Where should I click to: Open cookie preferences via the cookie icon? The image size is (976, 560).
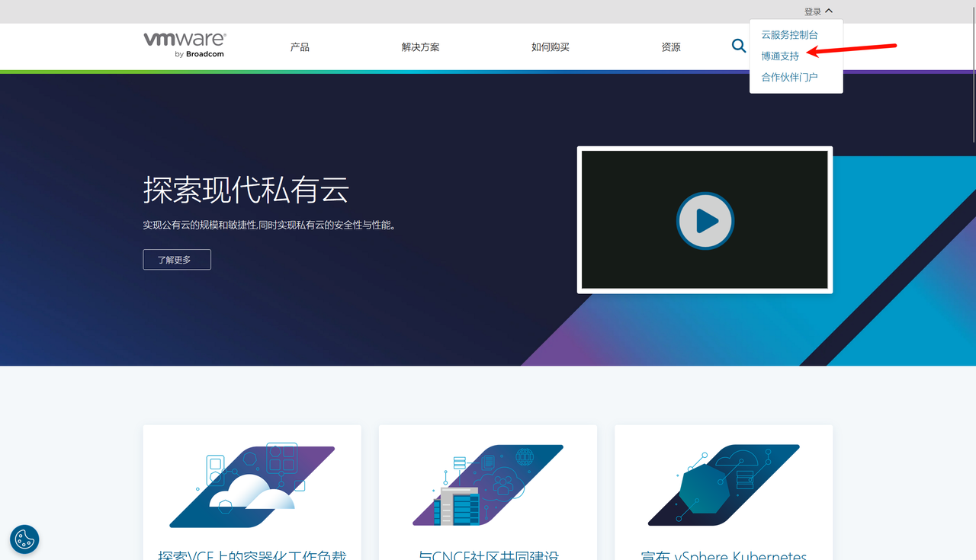click(x=24, y=539)
